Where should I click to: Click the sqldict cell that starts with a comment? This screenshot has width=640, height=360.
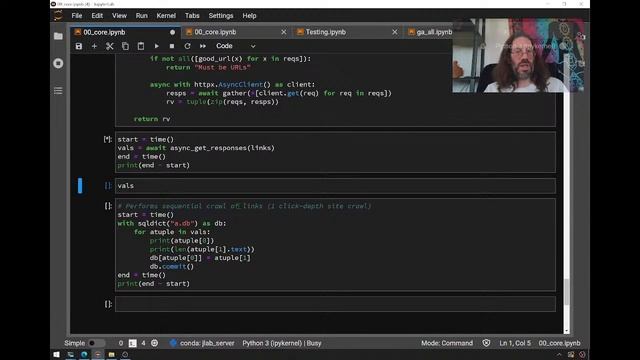click(x=335, y=244)
